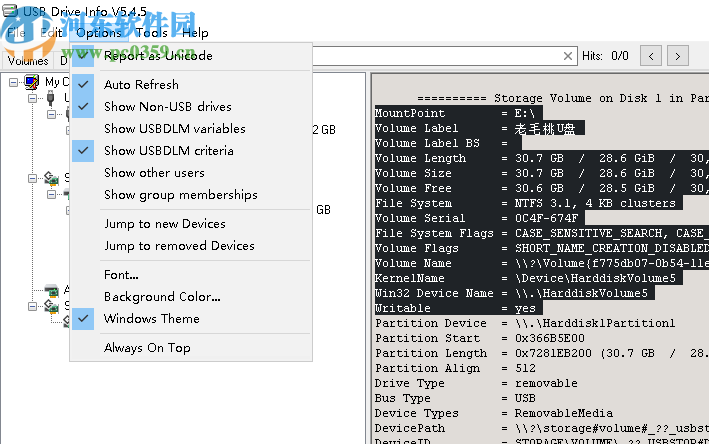The width and height of the screenshot is (709, 444).
Task: Enable Show USBDLM variables
Action: [192, 129]
